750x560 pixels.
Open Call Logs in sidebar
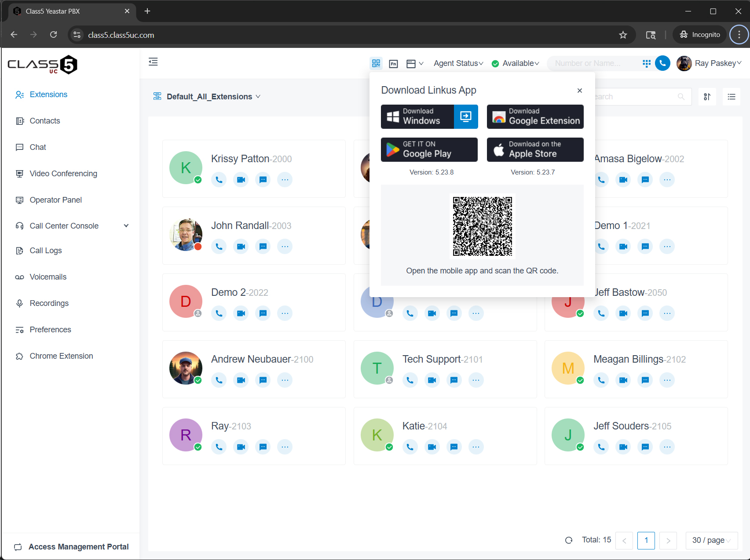(x=46, y=251)
